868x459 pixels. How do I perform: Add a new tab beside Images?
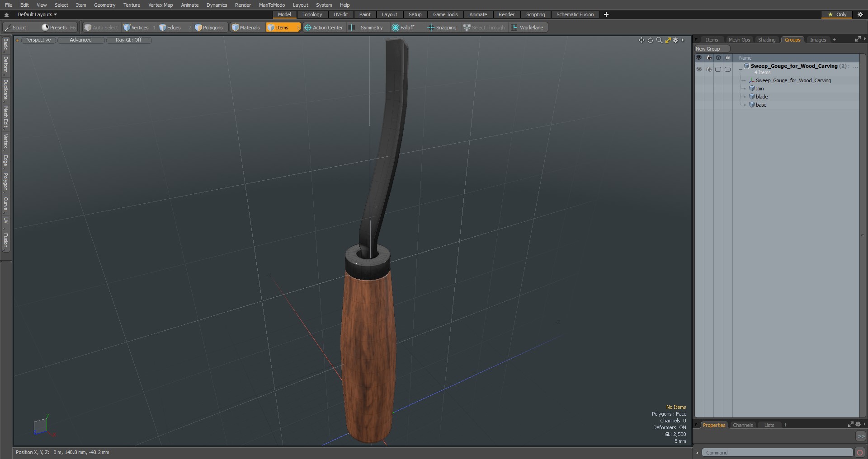click(x=834, y=40)
